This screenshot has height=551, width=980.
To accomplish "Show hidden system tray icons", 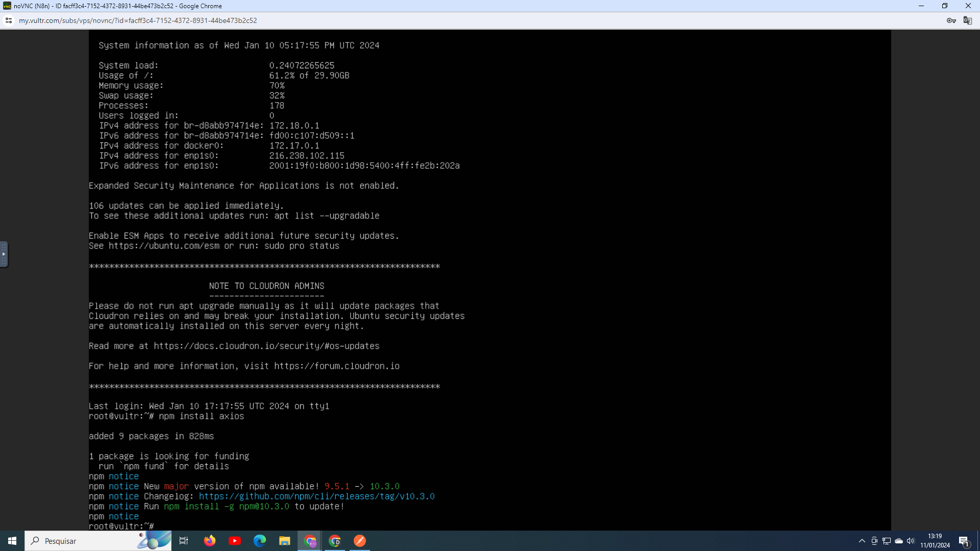I will [862, 541].
